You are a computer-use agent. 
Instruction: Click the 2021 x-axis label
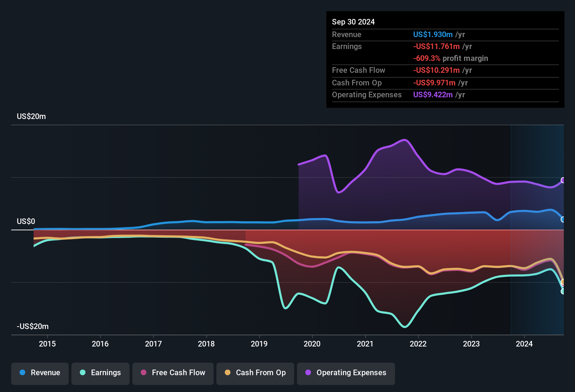coord(365,344)
